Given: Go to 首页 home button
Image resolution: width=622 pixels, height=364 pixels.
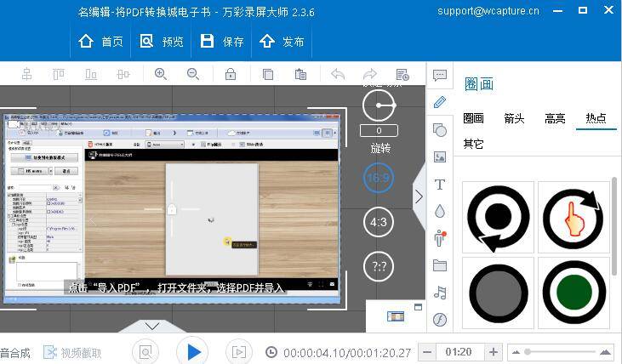Looking at the screenshot, I should [100, 41].
